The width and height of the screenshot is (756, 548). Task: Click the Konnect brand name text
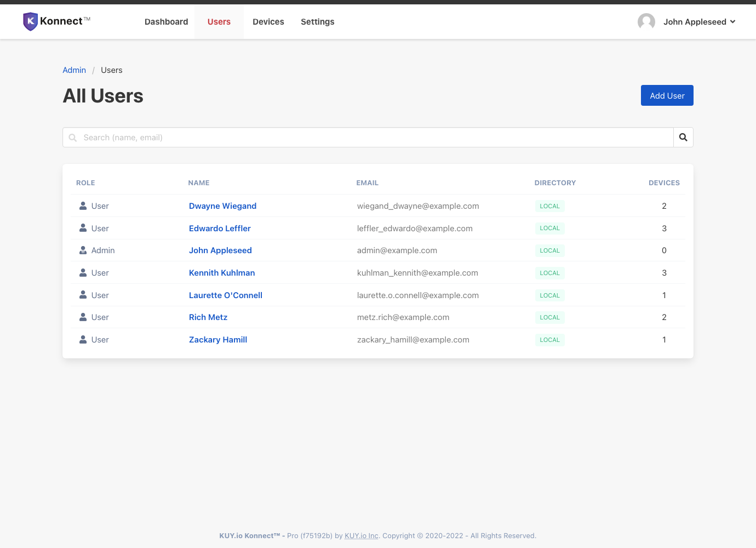coord(61,21)
